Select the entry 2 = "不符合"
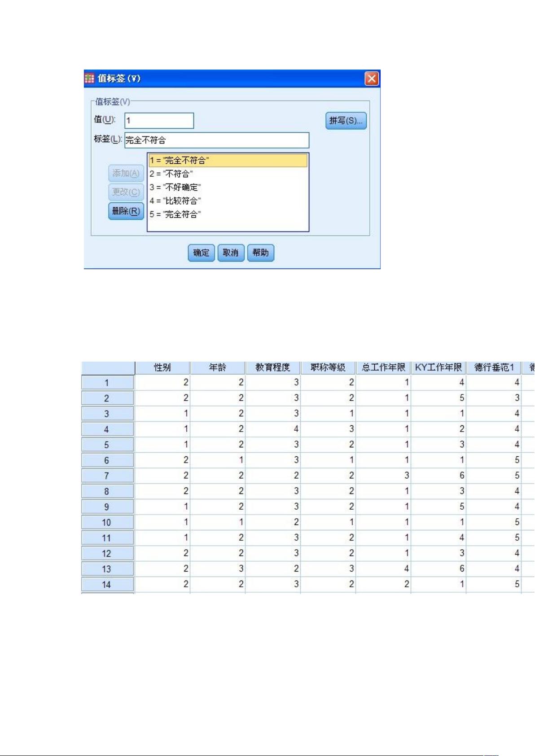This screenshot has width=535, height=756. point(228,174)
